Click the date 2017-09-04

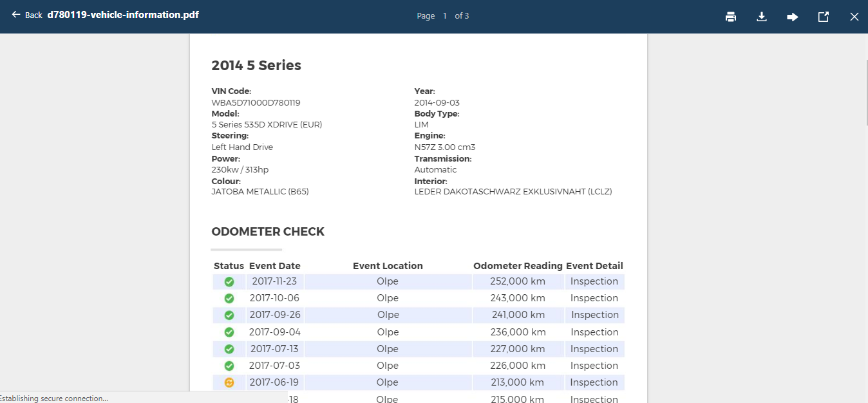(275, 332)
